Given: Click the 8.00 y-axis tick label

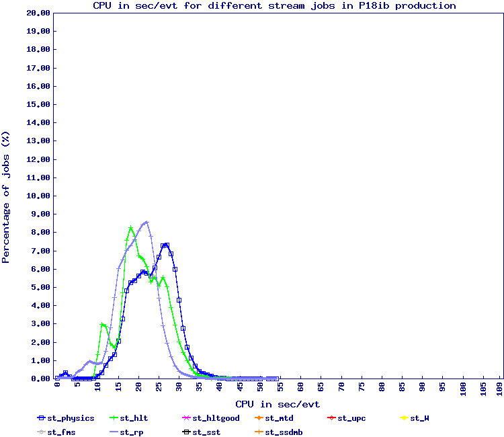Looking at the screenshot, I should point(40,232).
